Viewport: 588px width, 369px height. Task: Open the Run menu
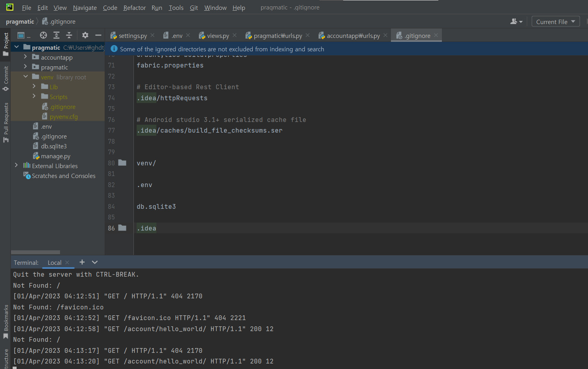click(157, 7)
